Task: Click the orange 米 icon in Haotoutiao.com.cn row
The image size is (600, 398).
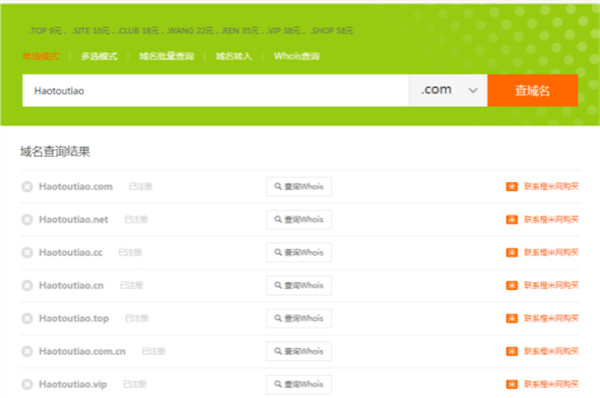Action: 512,351
